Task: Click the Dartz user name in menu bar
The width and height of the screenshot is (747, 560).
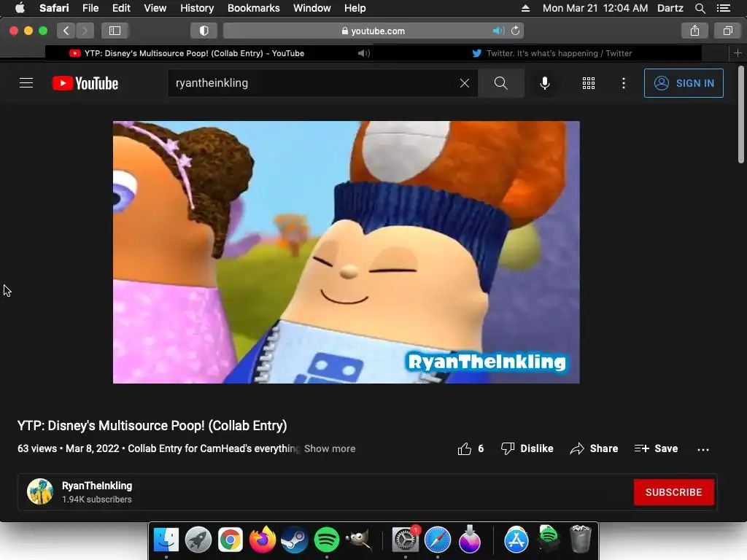Action: 670,8
